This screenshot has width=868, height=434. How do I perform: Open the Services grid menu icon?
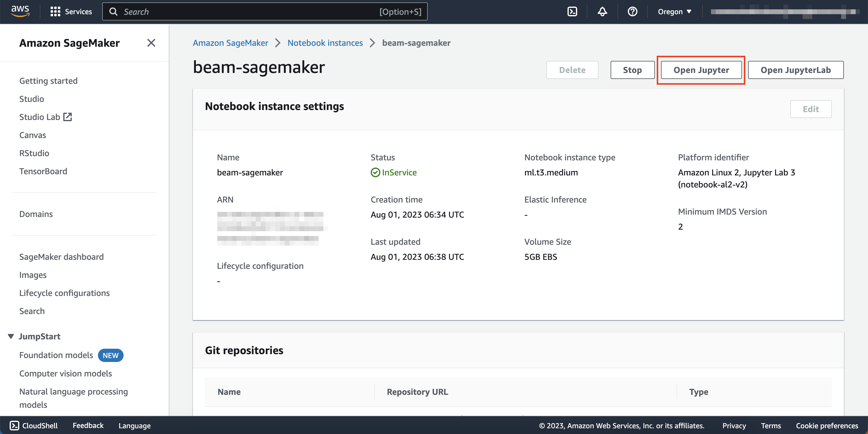pyautogui.click(x=55, y=12)
